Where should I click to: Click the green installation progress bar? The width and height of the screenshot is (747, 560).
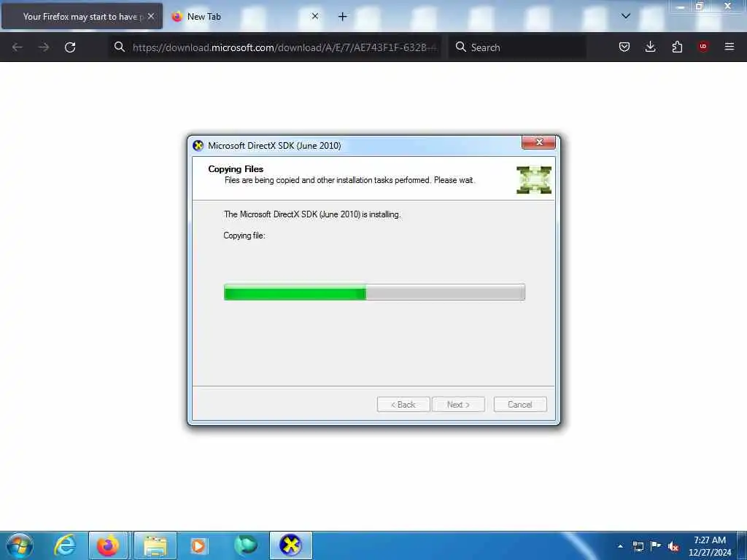coord(374,292)
